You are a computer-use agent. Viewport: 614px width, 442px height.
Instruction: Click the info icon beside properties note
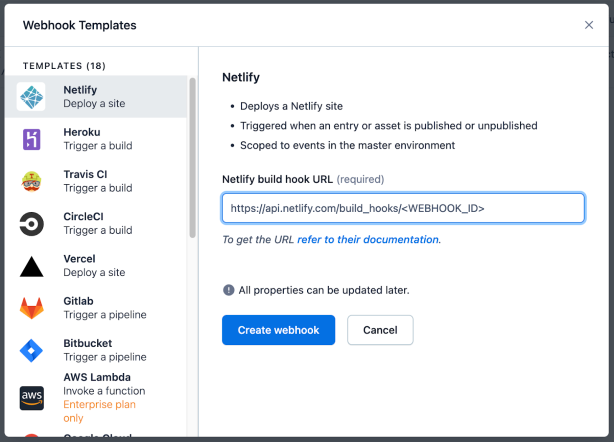click(228, 290)
